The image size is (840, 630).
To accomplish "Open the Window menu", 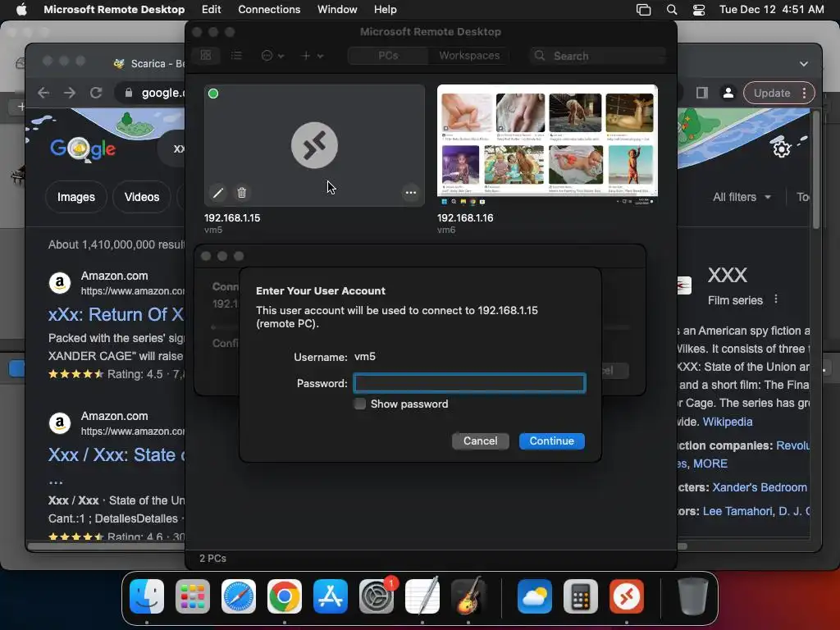I will tap(337, 9).
